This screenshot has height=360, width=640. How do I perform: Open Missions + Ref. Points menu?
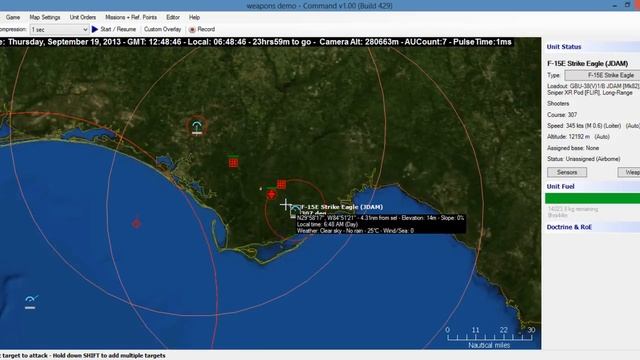(x=131, y=18)
